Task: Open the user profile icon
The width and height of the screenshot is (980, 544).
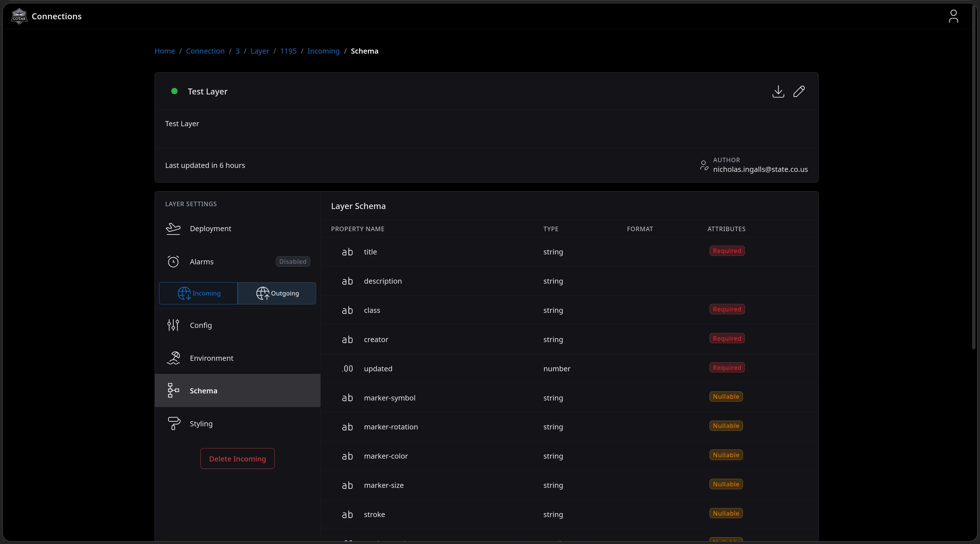Action: 953,16
